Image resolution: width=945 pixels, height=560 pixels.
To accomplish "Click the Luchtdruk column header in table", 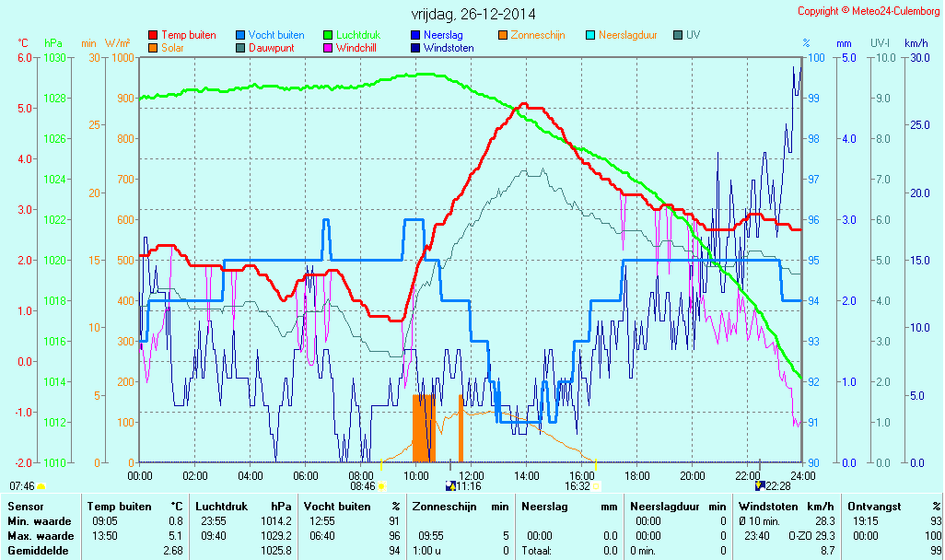I will click(x=222, y=507).
